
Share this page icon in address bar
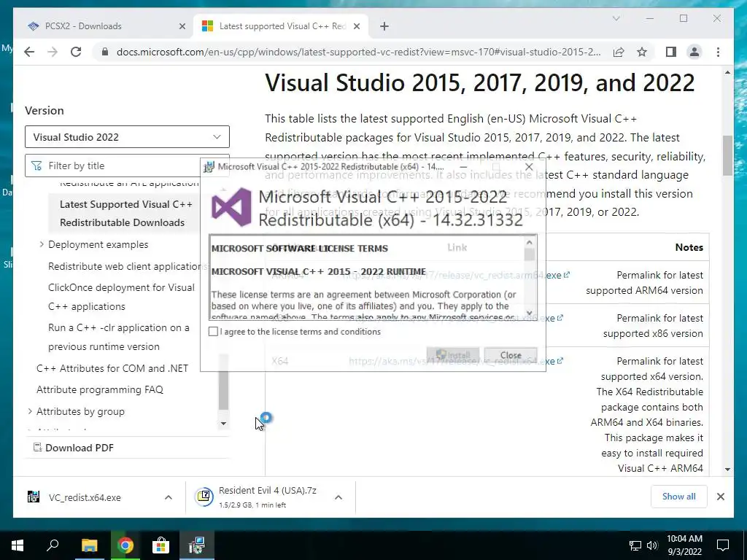point(619,52)
